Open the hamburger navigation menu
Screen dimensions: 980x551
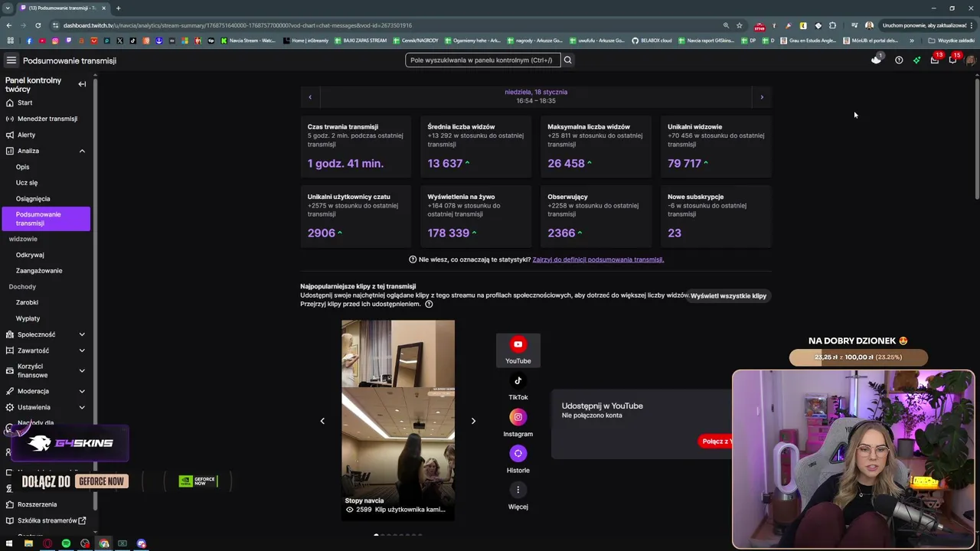[11, 60]
